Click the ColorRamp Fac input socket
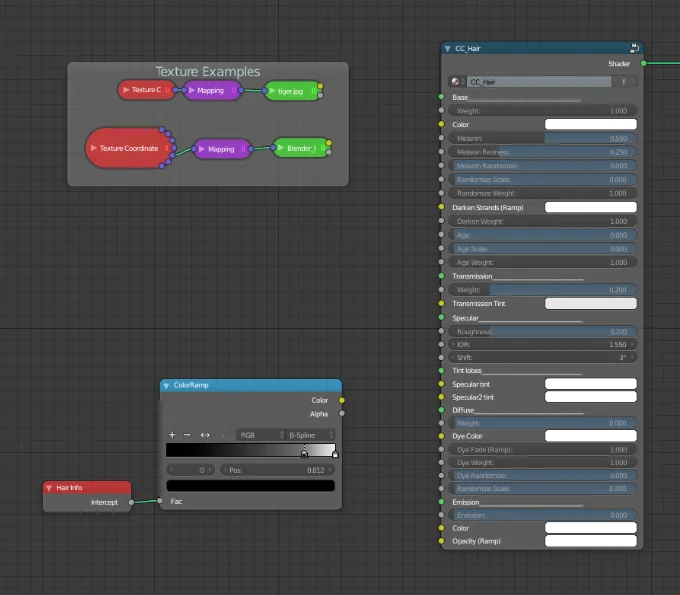The width and height of the screenshot is (680, 595). coord(160,501)
